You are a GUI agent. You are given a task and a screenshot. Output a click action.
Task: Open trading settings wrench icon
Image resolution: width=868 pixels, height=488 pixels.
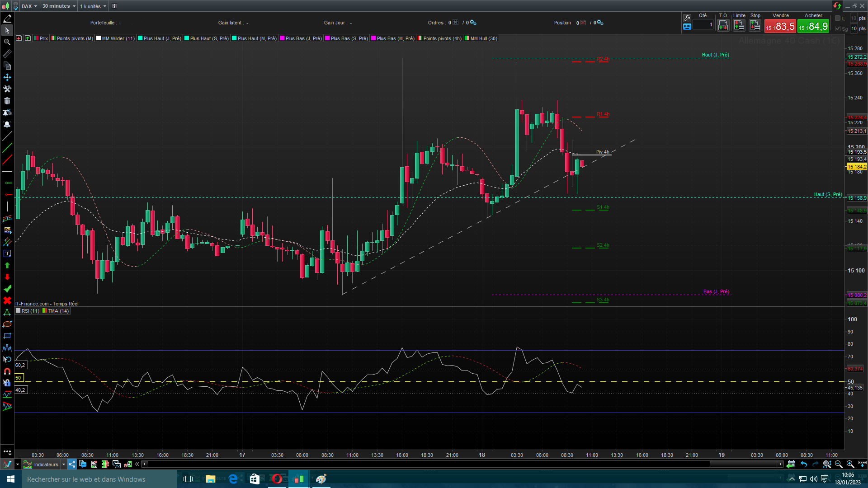click(687, 18)
